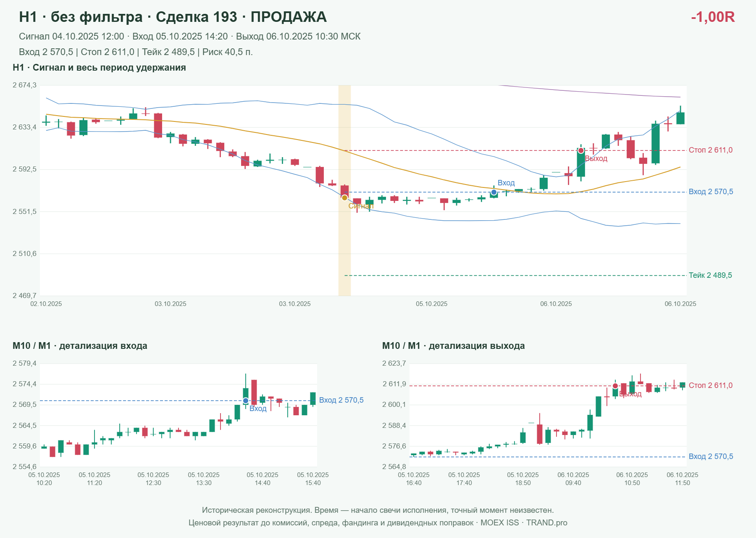
Task: Click the title 'H1 · без фильтра · Сделка 193 · ПРОДАЖА'
Action: (173, 17)
